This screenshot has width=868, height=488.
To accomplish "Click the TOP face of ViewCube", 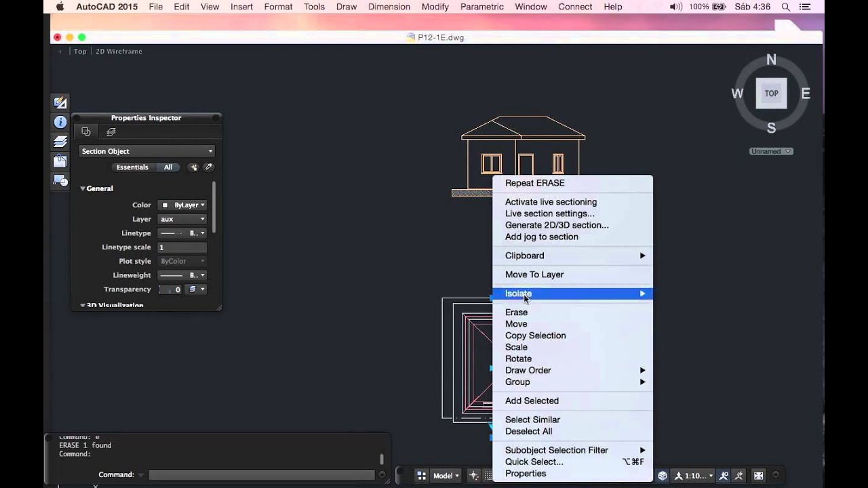I will [x=771, y=94].
